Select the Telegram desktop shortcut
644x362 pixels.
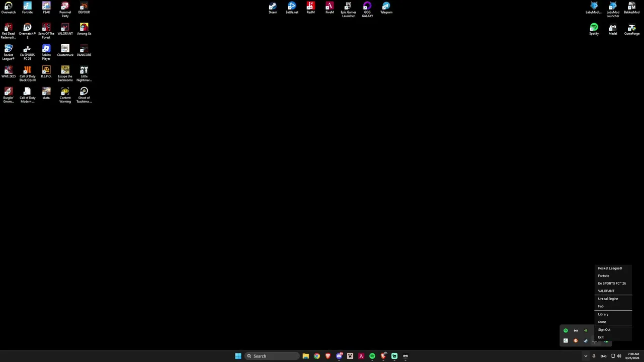[x=386, y=8]
